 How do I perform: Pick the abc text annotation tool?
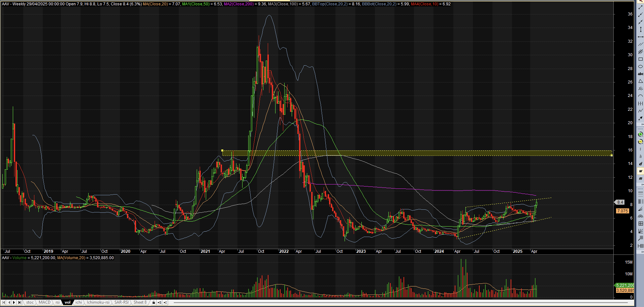640,74
